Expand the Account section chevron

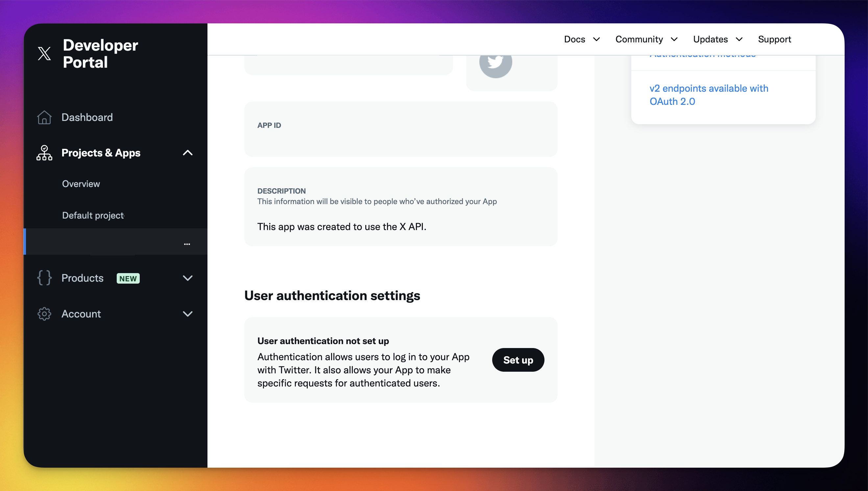pos(187,314)
